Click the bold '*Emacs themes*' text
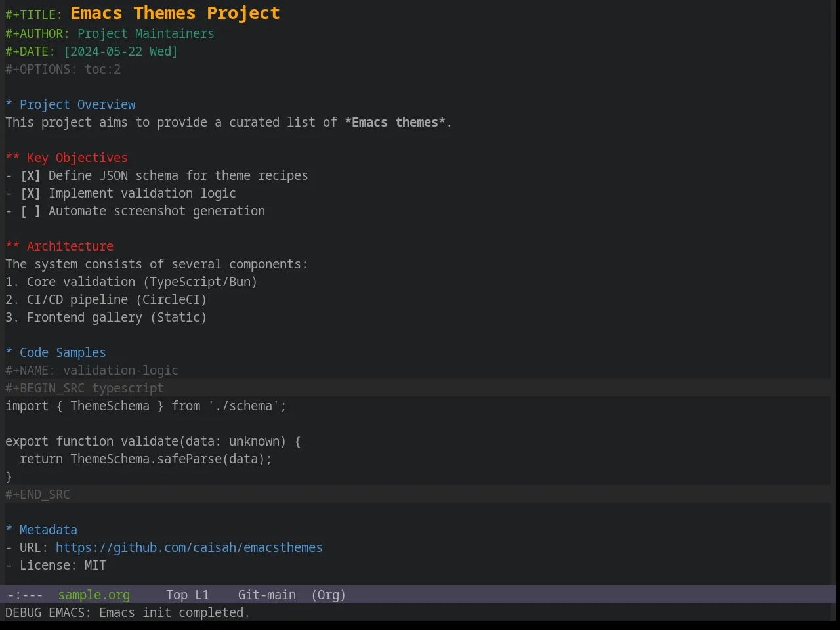The height and width of the screenshot is (630, 840). (x=395, y=123)
